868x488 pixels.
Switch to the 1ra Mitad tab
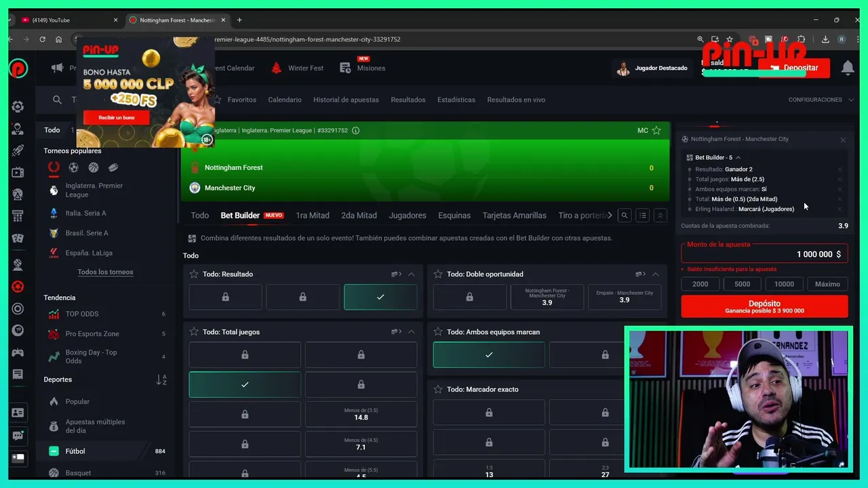tap(313, 216)
